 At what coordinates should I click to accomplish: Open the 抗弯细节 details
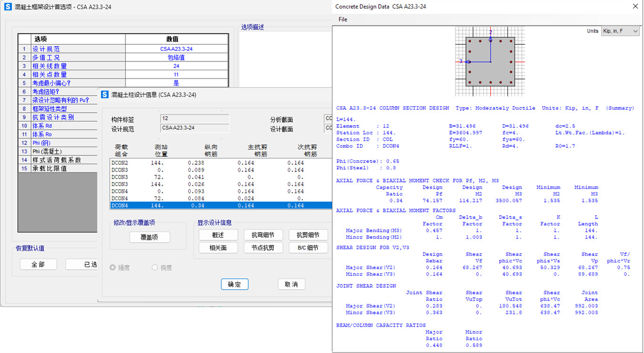263,235
